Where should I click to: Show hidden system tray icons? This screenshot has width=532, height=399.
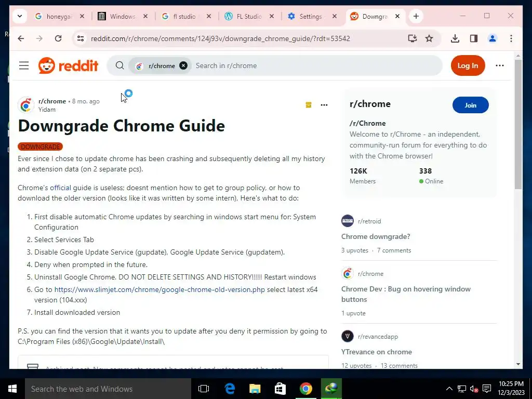449,389
